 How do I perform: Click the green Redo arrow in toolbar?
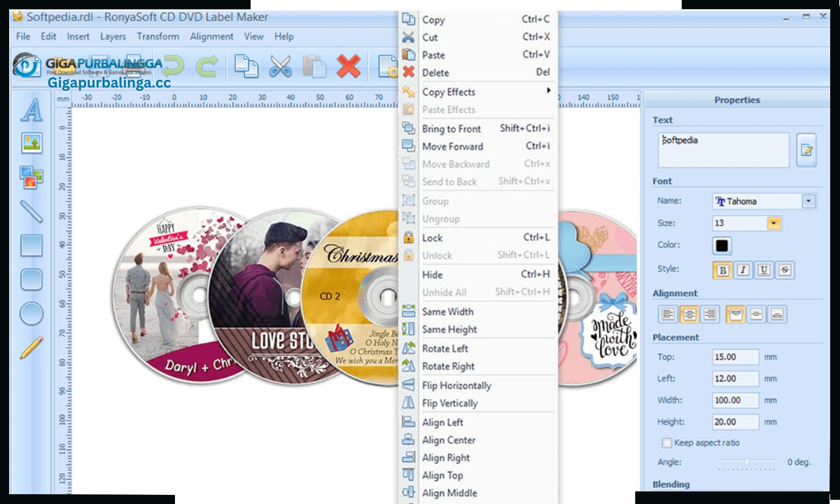pyautogui.click(x=206, y=66)
